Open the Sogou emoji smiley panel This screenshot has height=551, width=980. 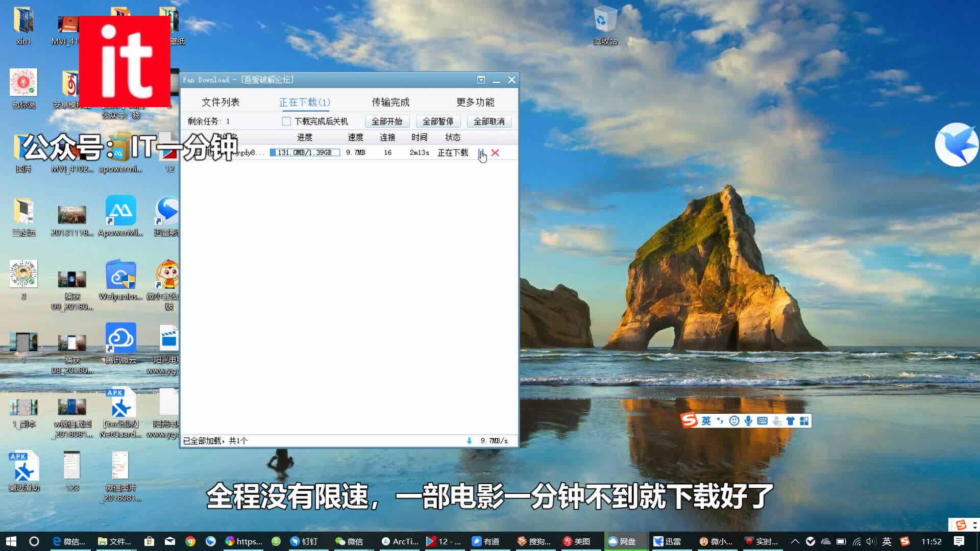[734, 421]
